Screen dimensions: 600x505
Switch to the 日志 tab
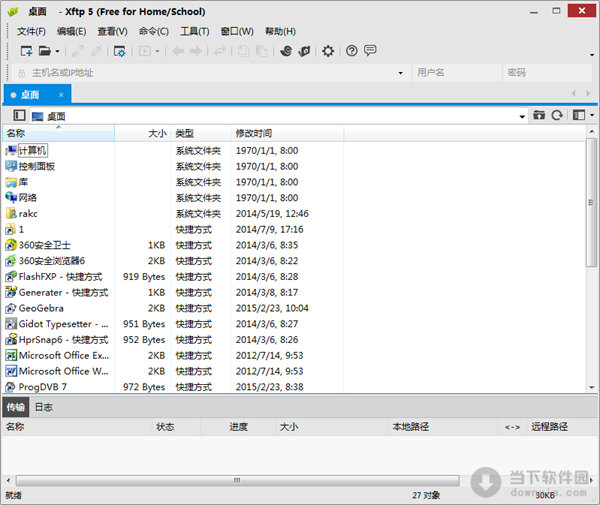44,407
